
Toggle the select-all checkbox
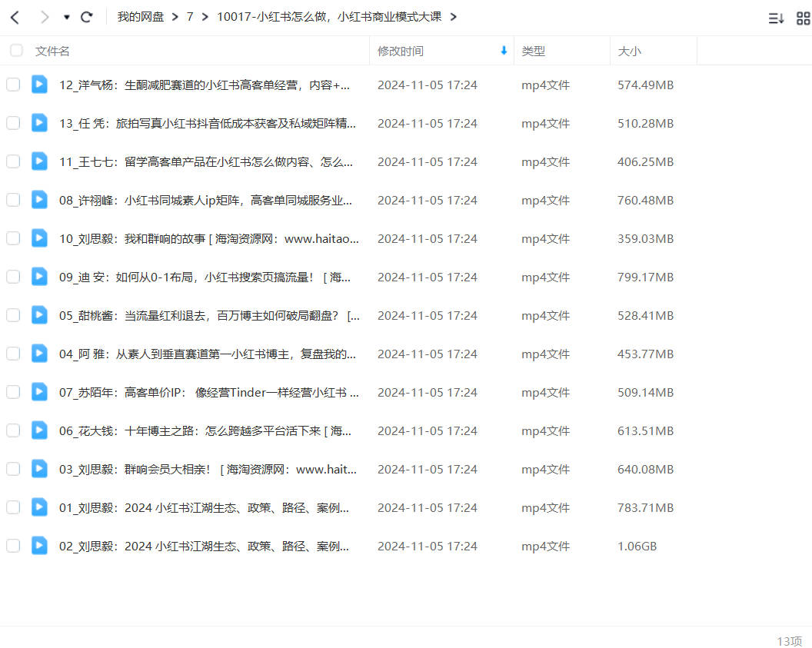pyautogui.click(x=16, y=50)
